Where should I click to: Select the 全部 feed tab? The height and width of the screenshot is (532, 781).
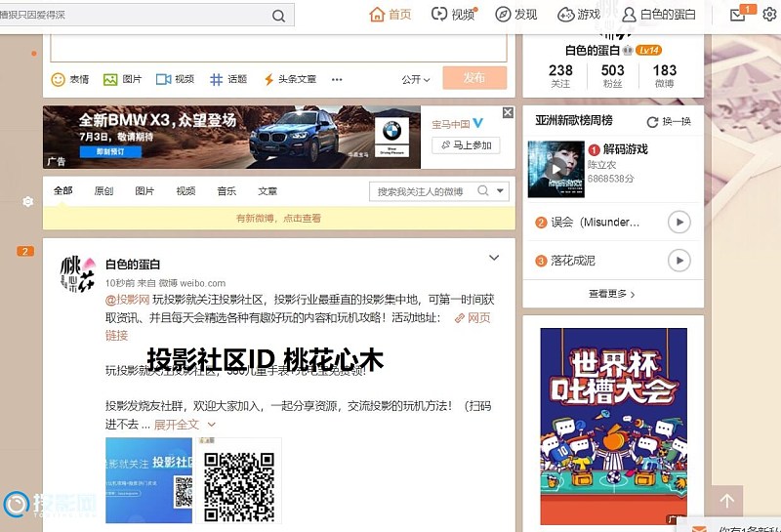click(63, 190)
